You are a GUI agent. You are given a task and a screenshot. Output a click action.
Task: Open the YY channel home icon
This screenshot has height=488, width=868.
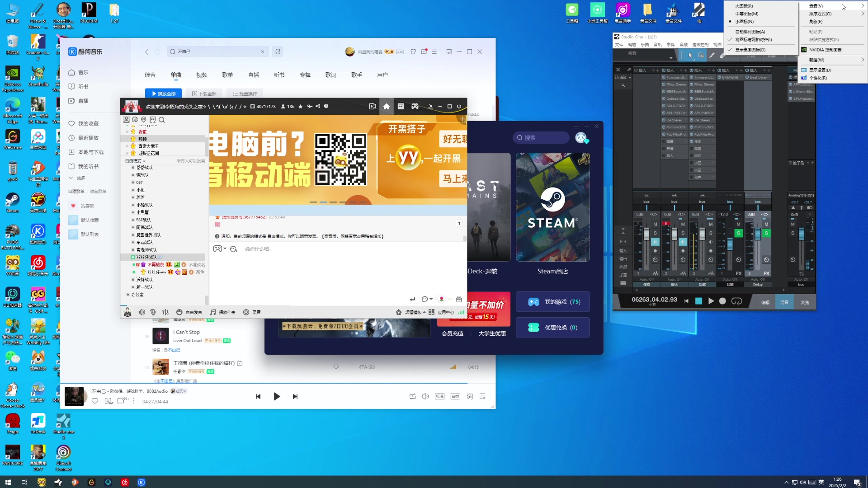point(386,107)
